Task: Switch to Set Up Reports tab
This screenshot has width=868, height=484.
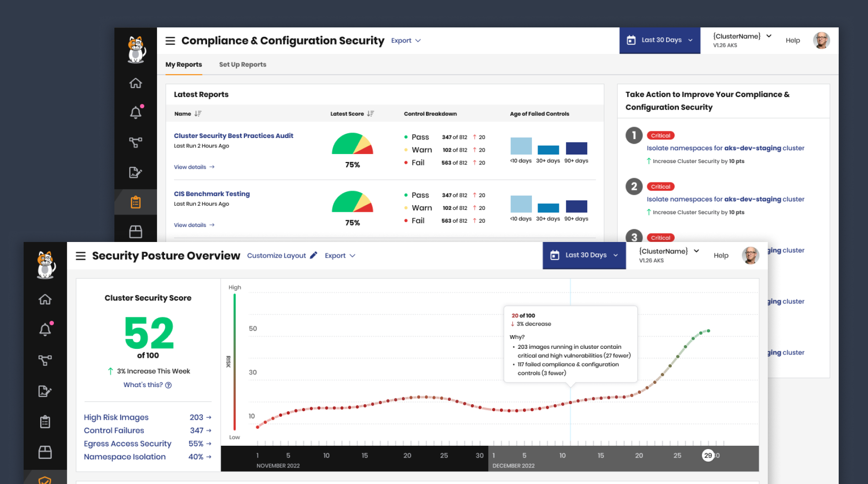Action: click(243, 65)
